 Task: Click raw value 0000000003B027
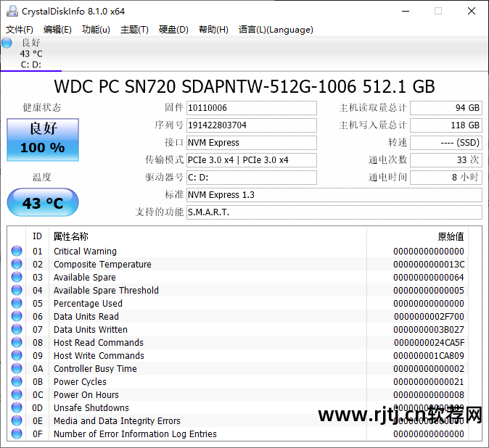429,330
